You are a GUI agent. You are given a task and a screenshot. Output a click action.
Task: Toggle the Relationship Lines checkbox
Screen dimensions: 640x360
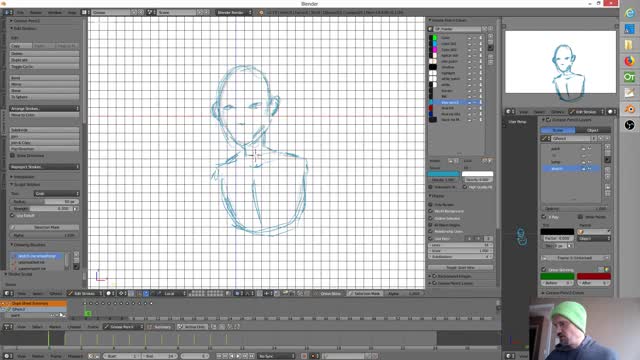click(x=431, y=231)
